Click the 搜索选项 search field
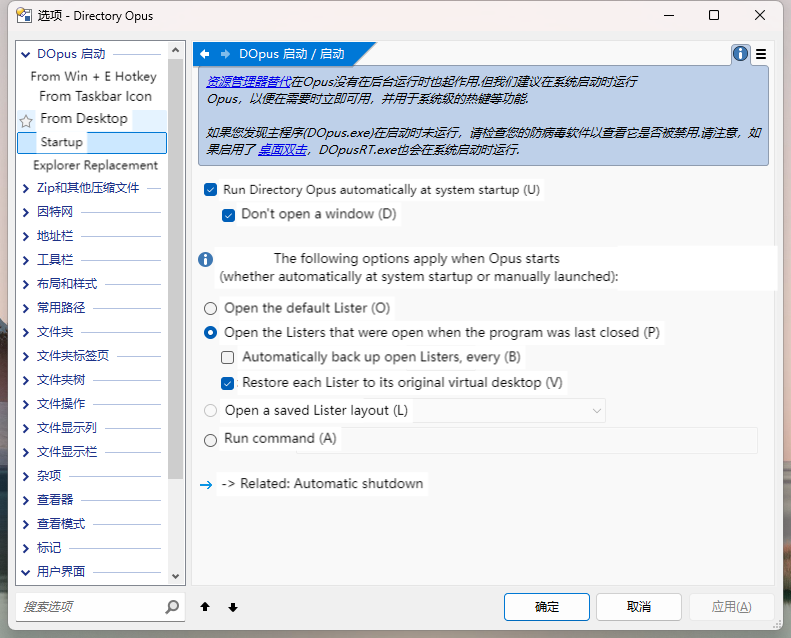Screen dimensions: 791x638 [x=90, y=607]
